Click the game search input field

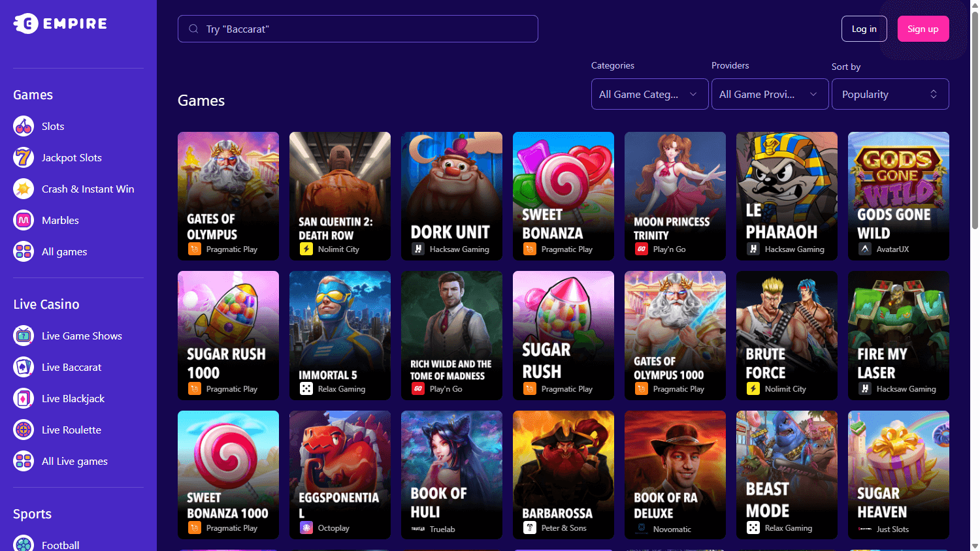tap(358, 29)
